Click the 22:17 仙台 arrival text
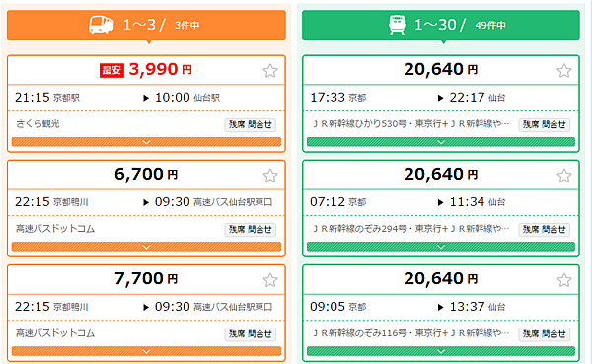The width and height of the screenshot is (592, 364). 478,98
